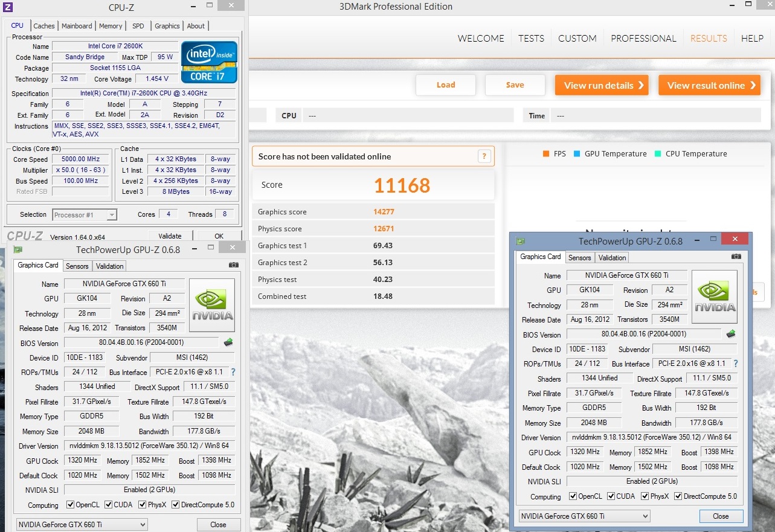The image size is (775, 532).
Task: Click the Intel Core i7 logo in CPU-Z
Action: pos(210,62)
